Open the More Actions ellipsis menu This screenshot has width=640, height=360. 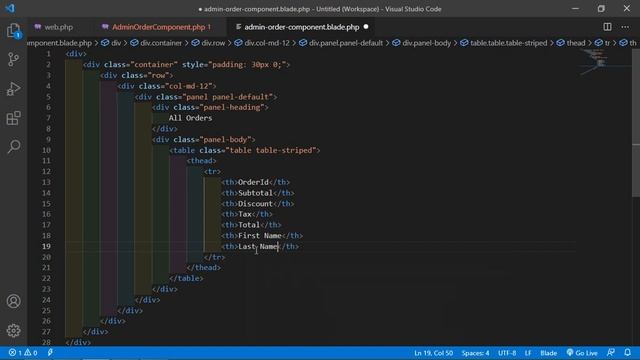[625, 27]
